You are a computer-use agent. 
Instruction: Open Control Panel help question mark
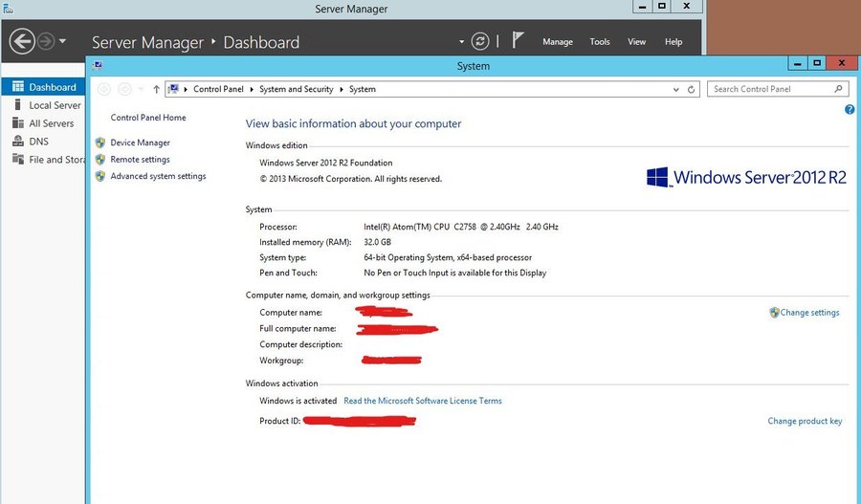click(850, 109)
